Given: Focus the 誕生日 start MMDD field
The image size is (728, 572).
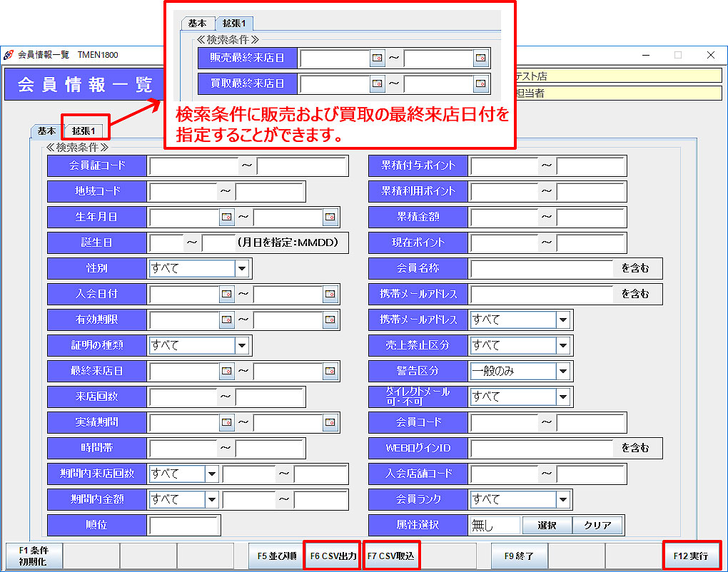Looking at the screenshot, I should coord(166,242).
